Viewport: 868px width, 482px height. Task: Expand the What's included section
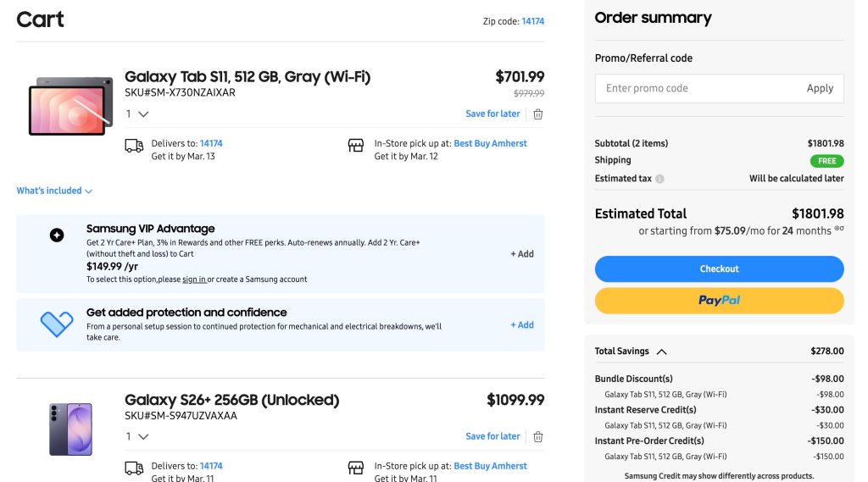54,191
